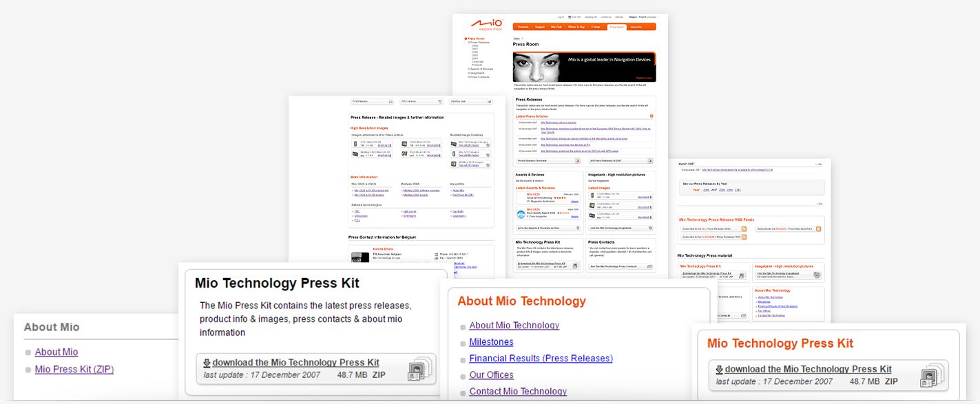Open the About Mio link in left card

[56, 352]
